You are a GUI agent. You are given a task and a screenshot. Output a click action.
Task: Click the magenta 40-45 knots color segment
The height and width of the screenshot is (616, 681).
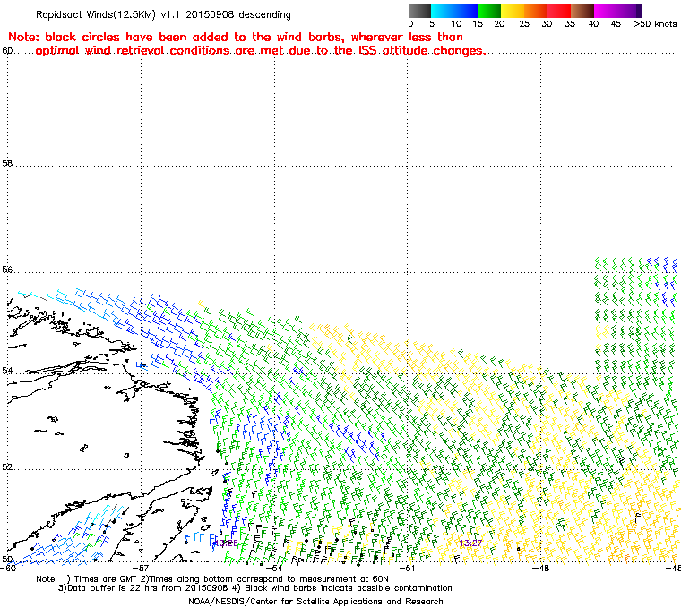(606, 11)
